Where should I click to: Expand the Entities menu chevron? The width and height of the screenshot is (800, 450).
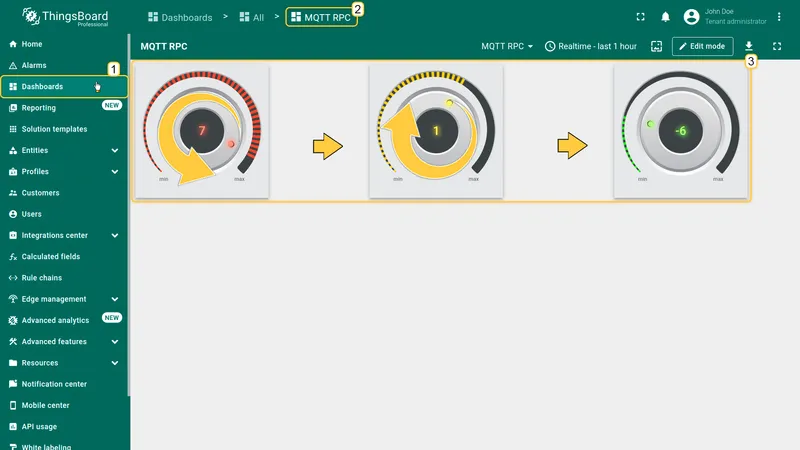(x=115, y=151)
